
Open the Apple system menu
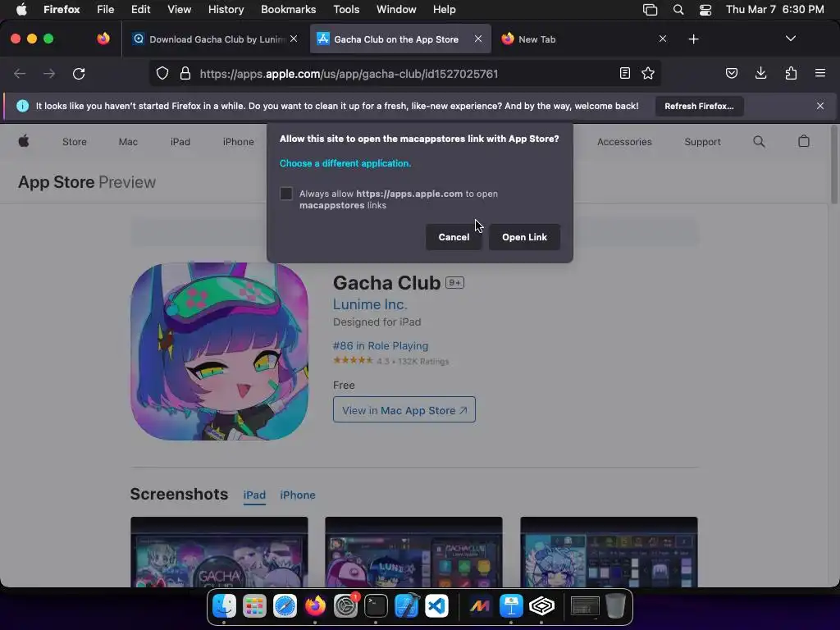click(21, 9)
